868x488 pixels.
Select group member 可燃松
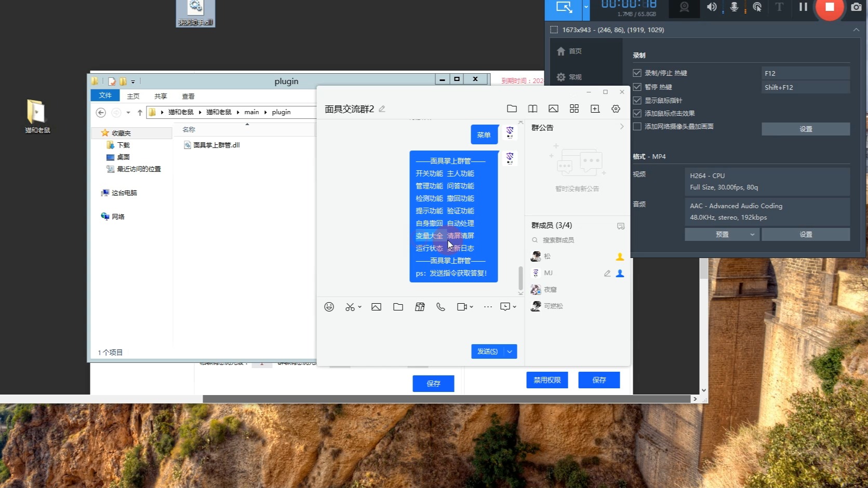coord(577,306)
